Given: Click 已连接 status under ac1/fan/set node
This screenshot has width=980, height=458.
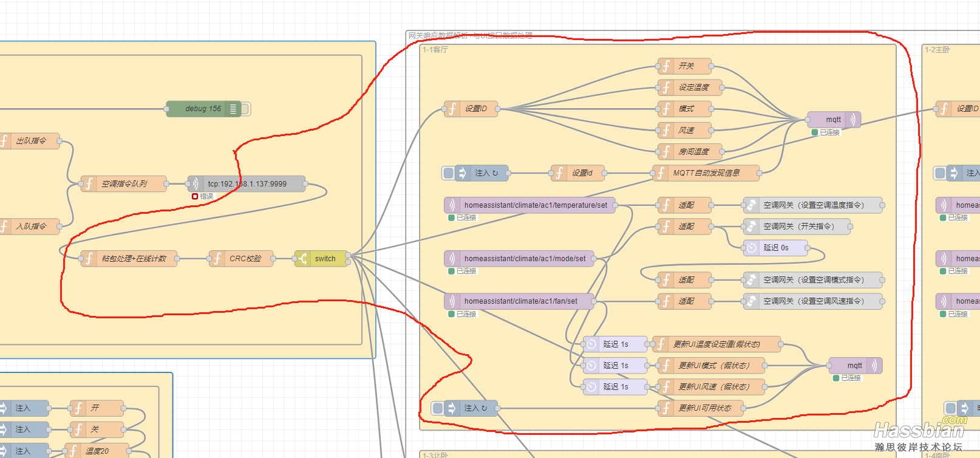Looking at the screenshot, I should [463, 314].
